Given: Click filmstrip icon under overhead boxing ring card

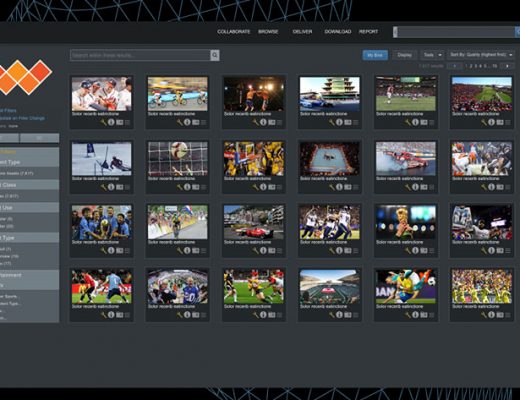Looking at the screenshot, I should [x=347, y=187].
